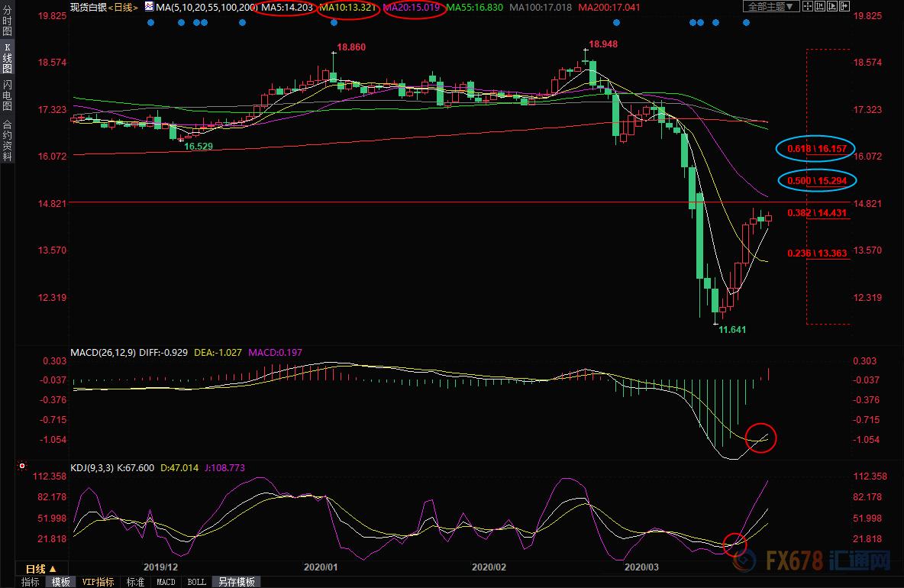
Task: Click the 16.529 low price label
Action: tap(199, 147)
